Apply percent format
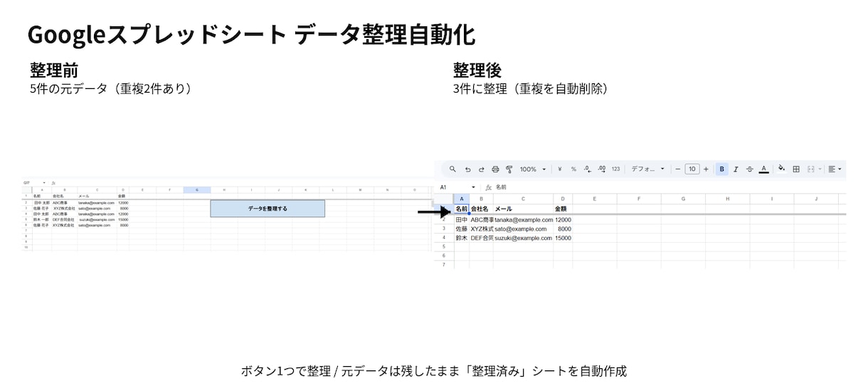The height and width of the screenshot is (391, 868). [573, 170]
